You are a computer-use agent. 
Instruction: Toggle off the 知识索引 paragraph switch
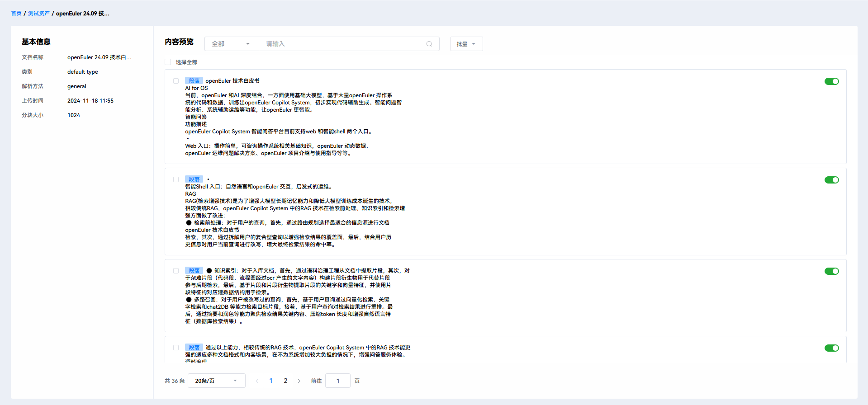tap(831, 271)
